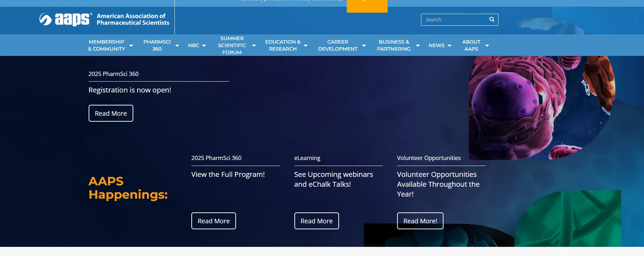Open the Membership & Community menu
The image size is (644, 256).
click(107, 45)
